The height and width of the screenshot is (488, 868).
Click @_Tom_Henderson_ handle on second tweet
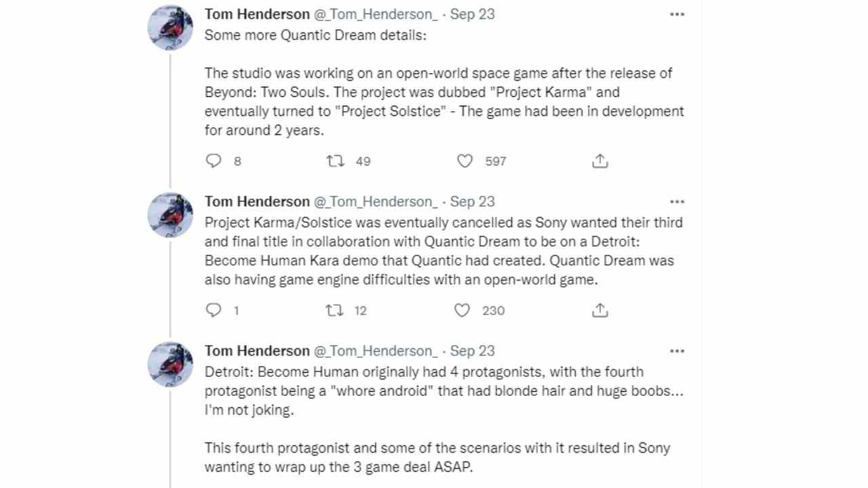375,201
